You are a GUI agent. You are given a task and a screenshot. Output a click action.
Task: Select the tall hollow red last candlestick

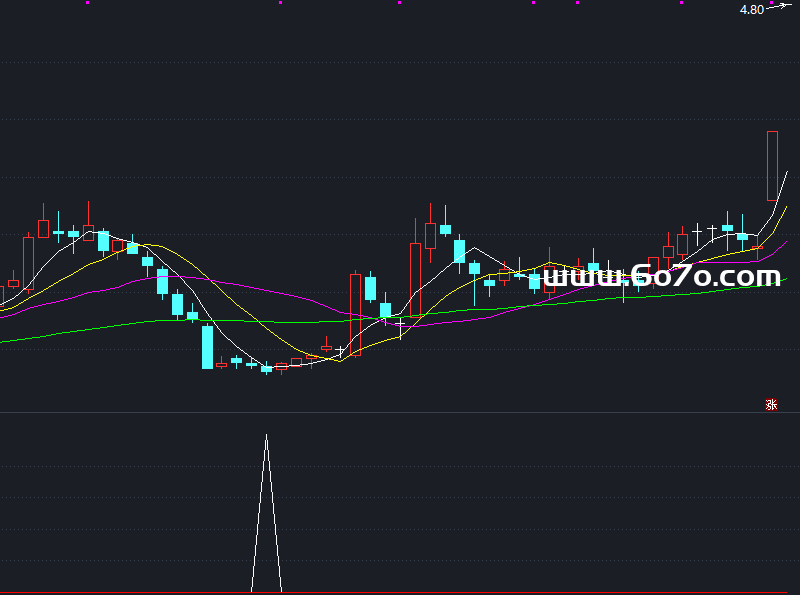[772, 165]
